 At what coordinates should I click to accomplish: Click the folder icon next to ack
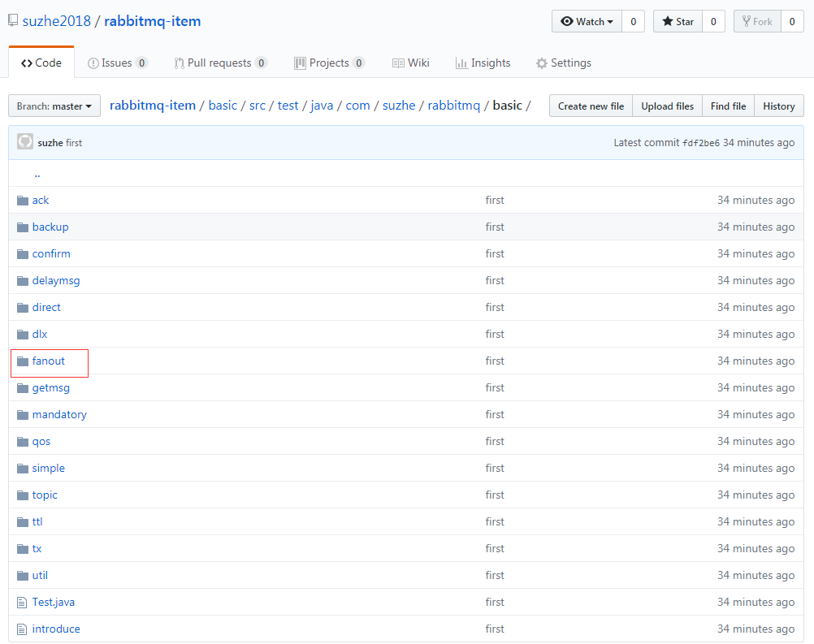pos(22,201)
